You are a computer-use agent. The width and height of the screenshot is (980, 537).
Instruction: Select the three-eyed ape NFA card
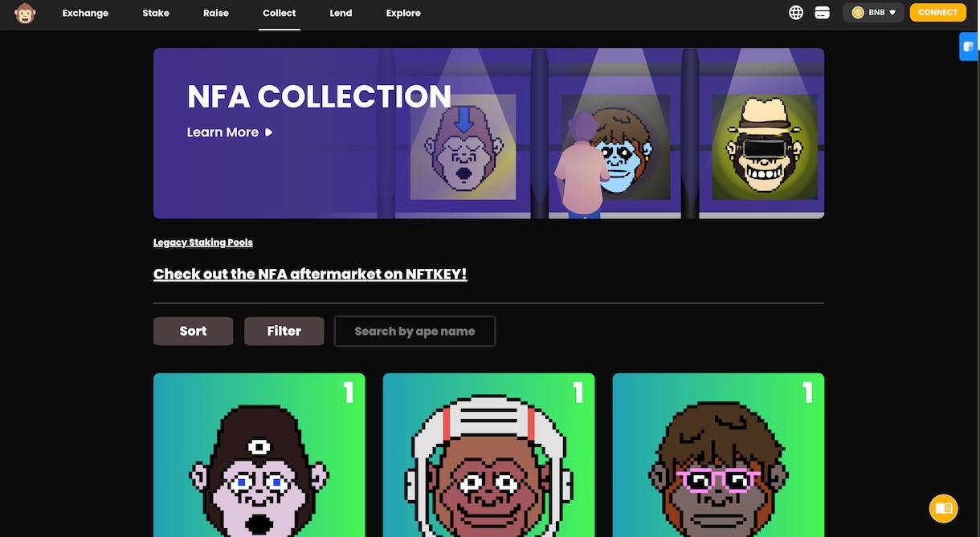(x=259, y=455)
